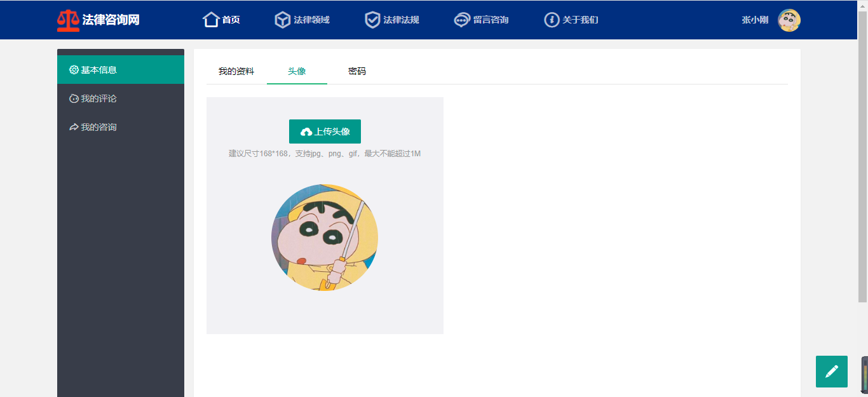Image resolution: width=868 pixels, height=397 pixels.
Task: Select the 头像 tab
Action: click(x=297, y=71)
